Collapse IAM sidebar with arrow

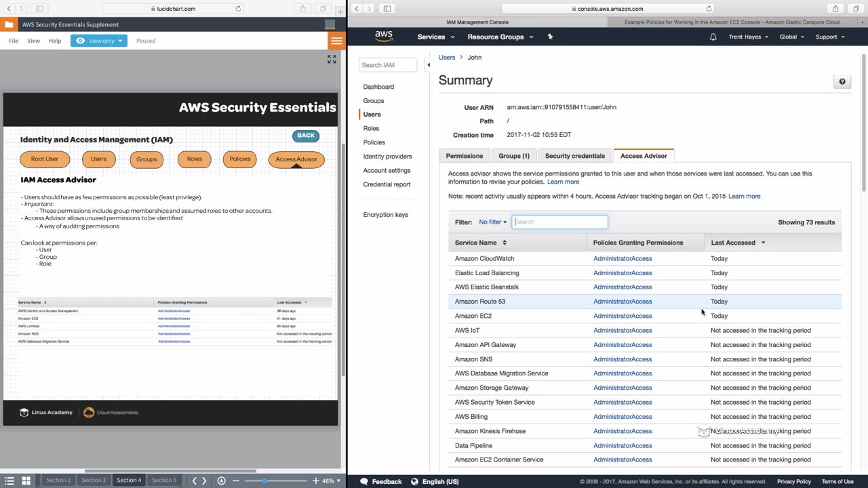tap(428, 65)
